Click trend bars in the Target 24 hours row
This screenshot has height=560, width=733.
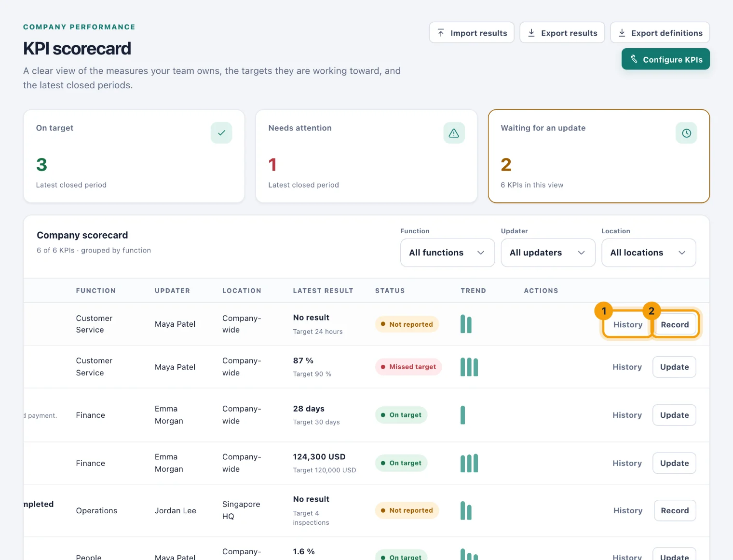click(x=466, y=324)
